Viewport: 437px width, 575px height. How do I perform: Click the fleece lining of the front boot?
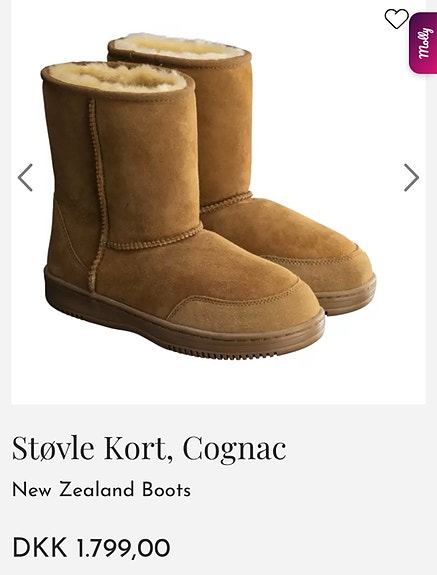point(117,77)
